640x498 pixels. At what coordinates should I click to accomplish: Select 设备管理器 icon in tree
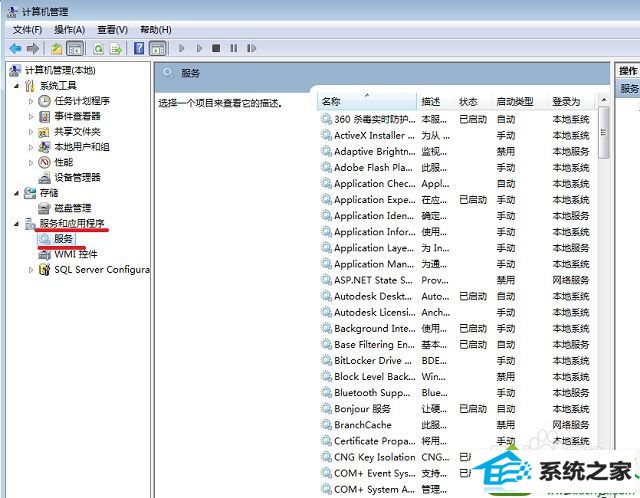click(x=44, y=178)
